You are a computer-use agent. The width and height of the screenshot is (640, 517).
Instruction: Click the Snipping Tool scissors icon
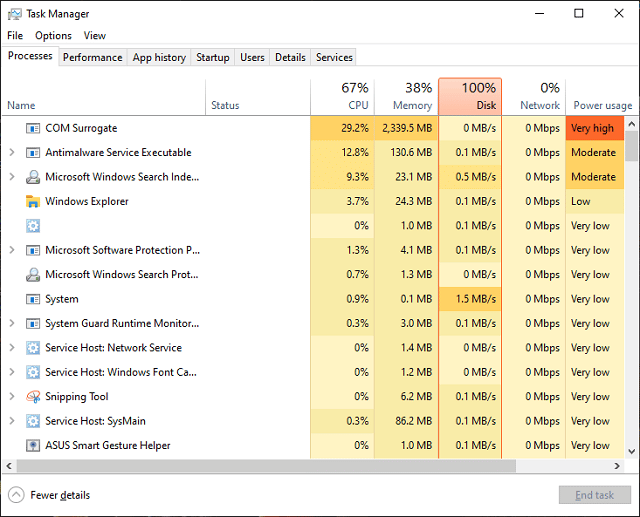(x=33, y=397)
